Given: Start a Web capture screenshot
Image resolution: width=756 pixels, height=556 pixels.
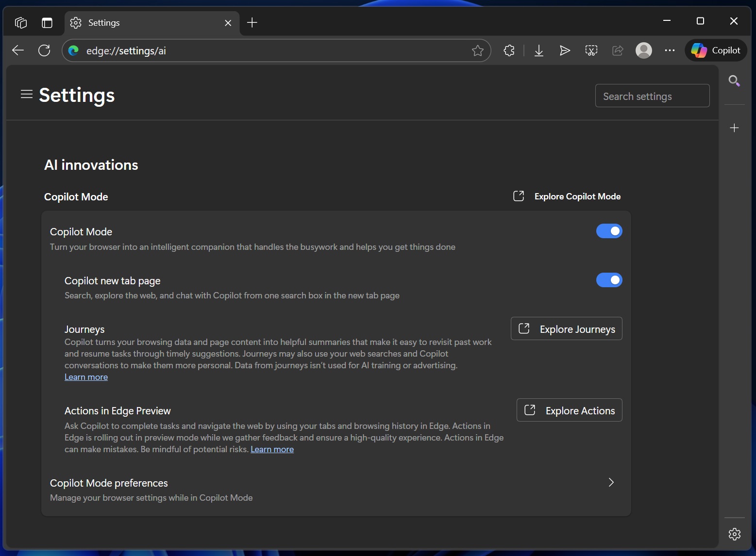Looking at the screenshot, I should [x=591, y=50].
